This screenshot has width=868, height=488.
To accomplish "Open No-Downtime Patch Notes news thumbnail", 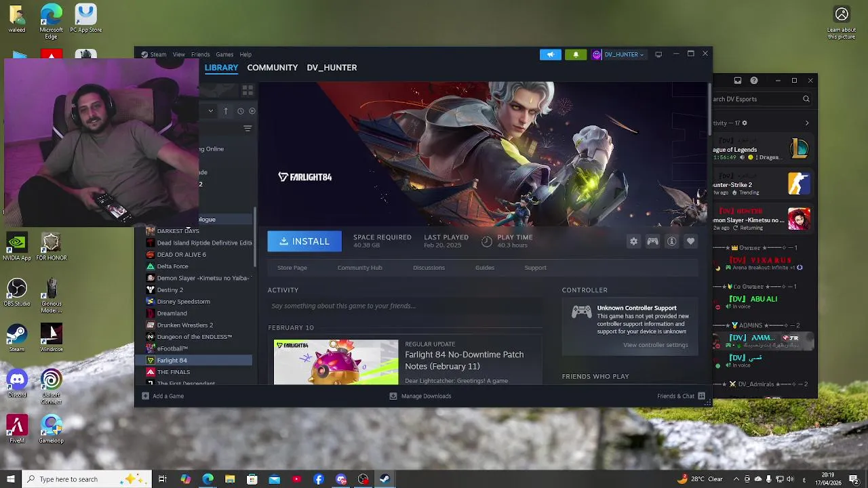I will tap(336, 362).
